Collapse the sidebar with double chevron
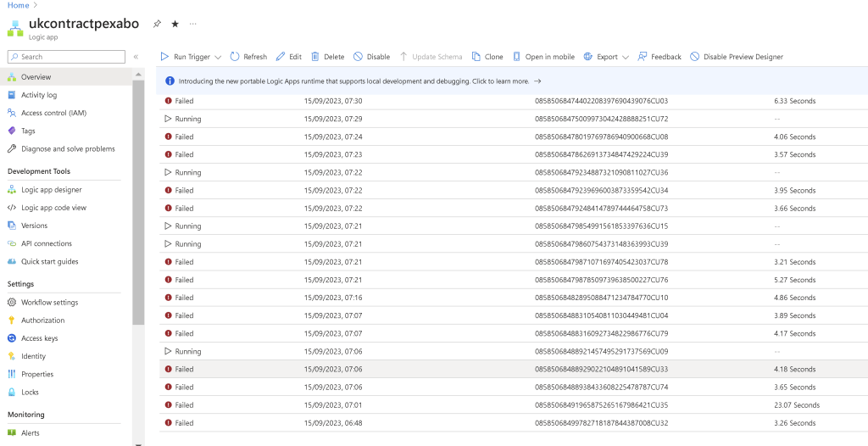 136,57
